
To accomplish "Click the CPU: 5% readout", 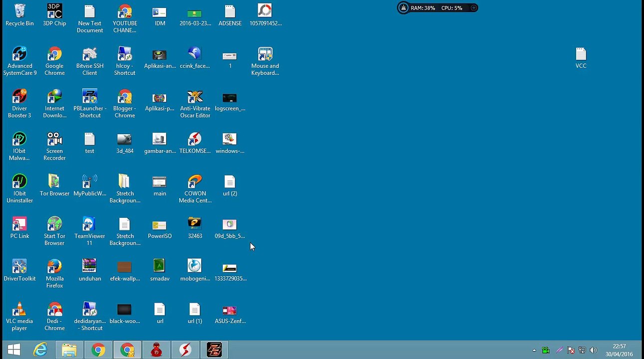I will pos(452,8).
